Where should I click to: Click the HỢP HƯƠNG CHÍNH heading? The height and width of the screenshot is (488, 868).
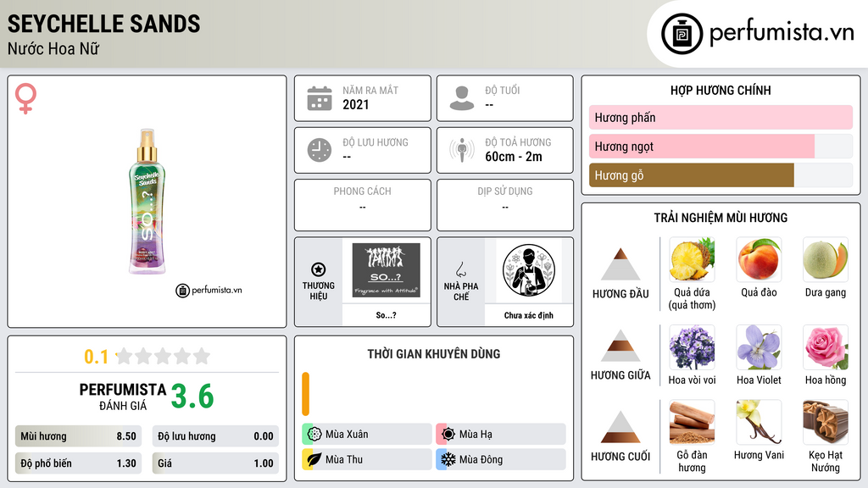[721, 90]
